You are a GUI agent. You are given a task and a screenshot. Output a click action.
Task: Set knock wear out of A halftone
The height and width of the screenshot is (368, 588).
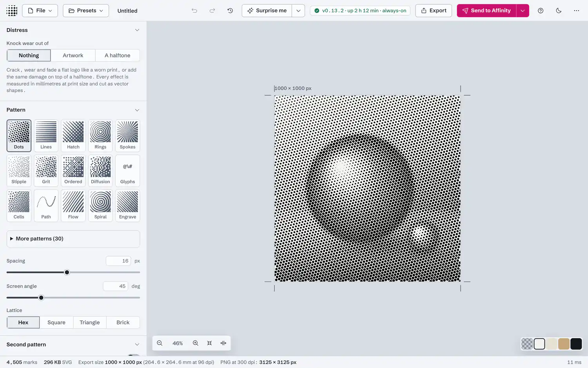click(118, 55)
